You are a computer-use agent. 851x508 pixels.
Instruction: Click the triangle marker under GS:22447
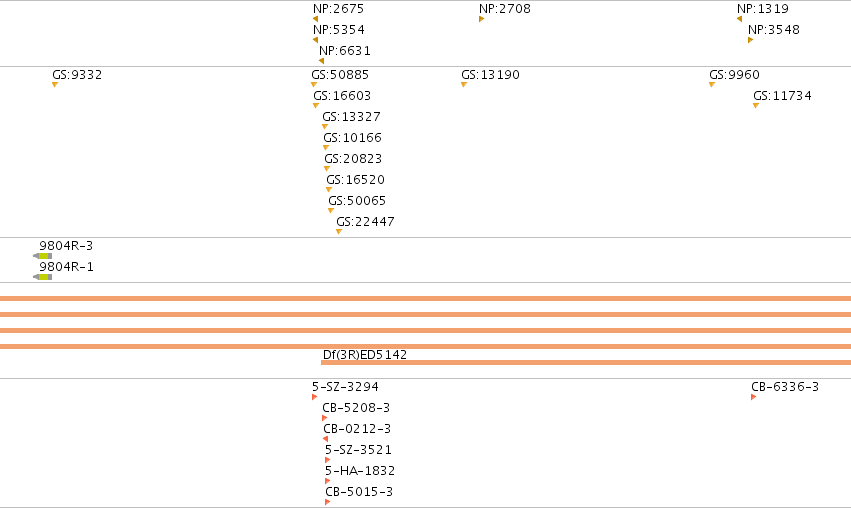click(x=339, y=232)
